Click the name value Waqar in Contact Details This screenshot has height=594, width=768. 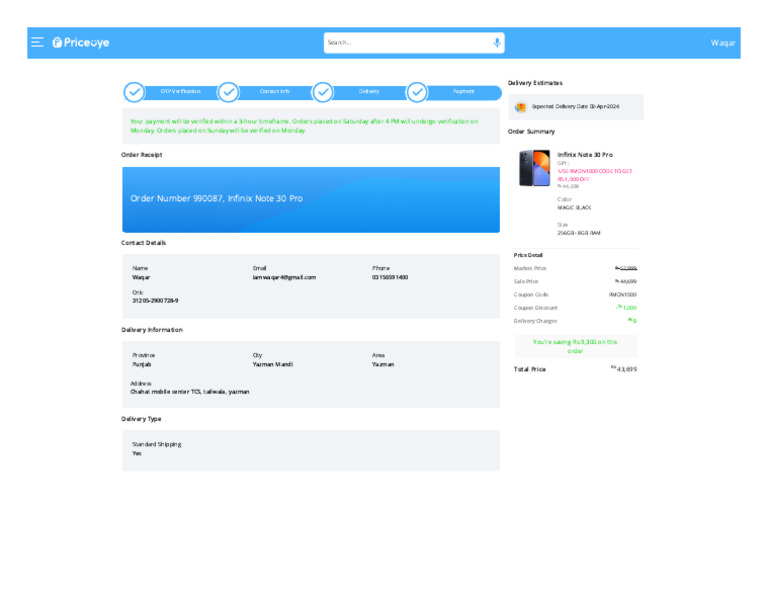(x=141, y=278)
